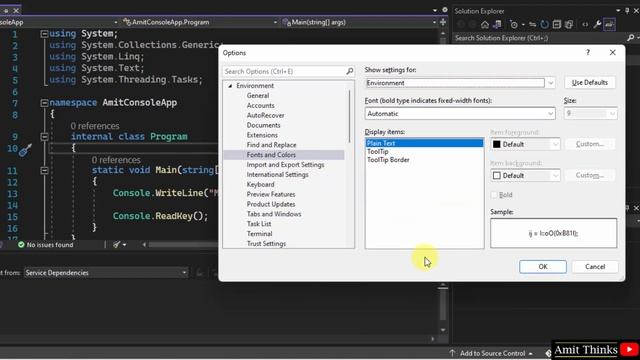Click the Cancel button
The width and height of the screenshot is (640, 360).
595,267
